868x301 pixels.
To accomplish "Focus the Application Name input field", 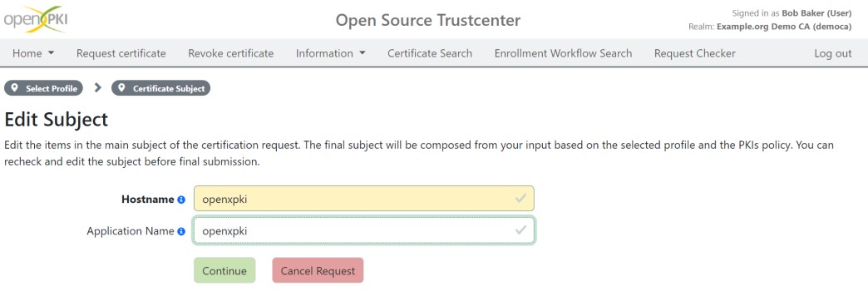I will click(363, 230).
